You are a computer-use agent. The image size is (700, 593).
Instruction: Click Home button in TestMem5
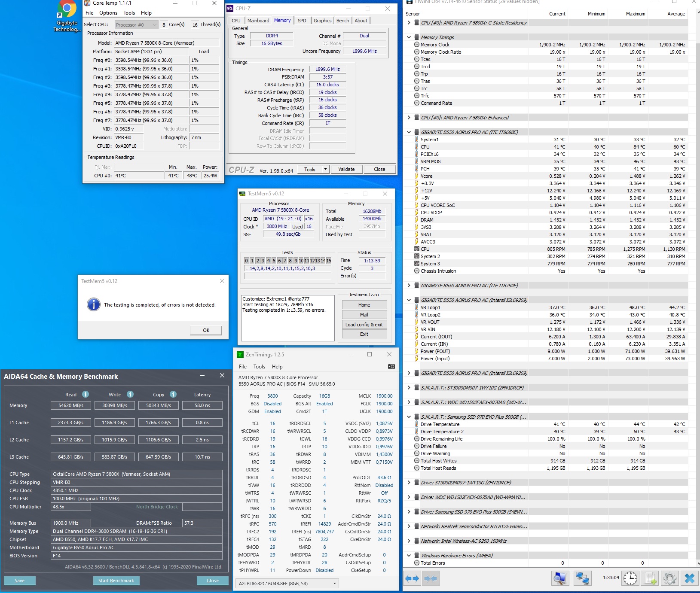coord(364,305)
